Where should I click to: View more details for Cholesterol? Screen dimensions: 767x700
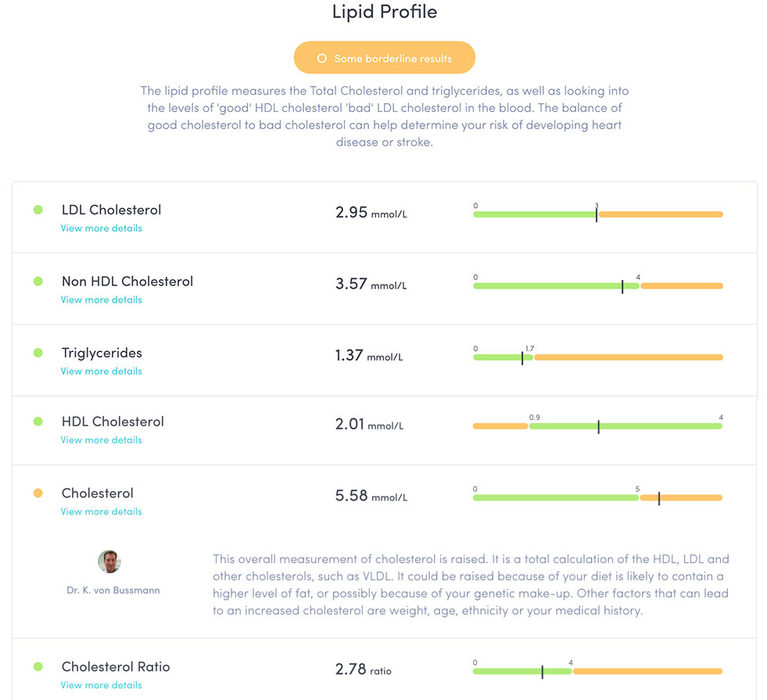coord(102,511)
